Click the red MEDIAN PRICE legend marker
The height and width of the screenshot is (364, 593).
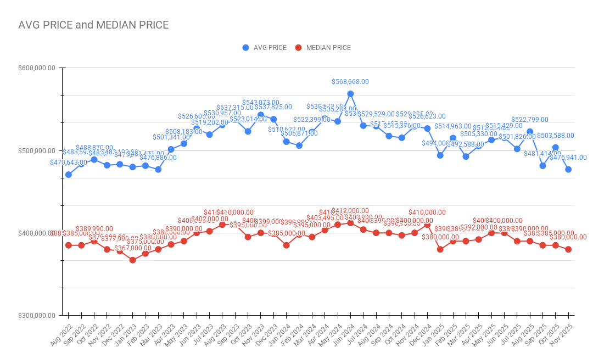(x=298, y=48)
